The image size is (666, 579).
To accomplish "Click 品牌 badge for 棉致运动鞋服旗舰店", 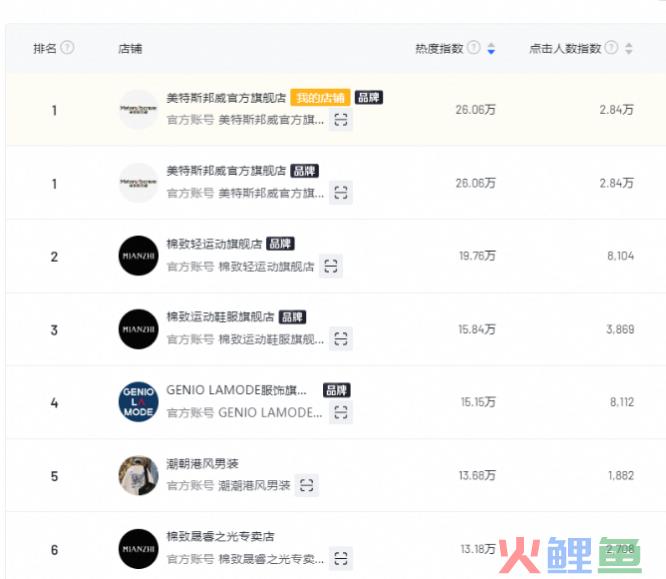I will (292, 317).
